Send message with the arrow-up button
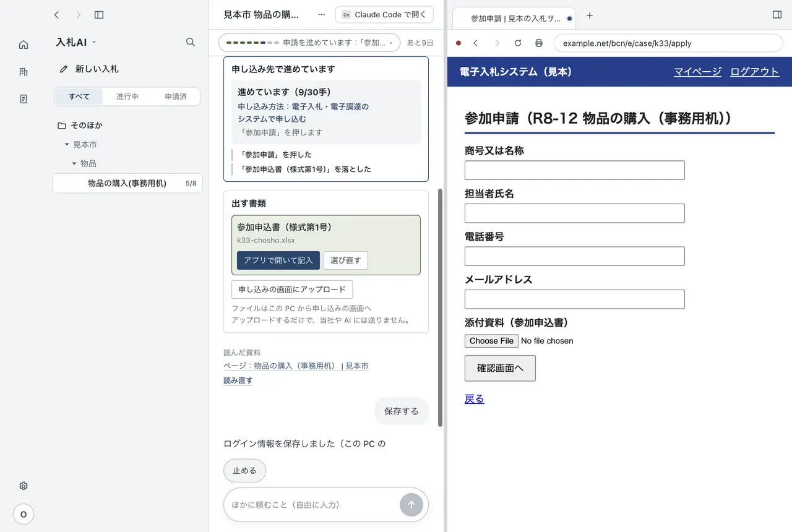 point(411,505)
